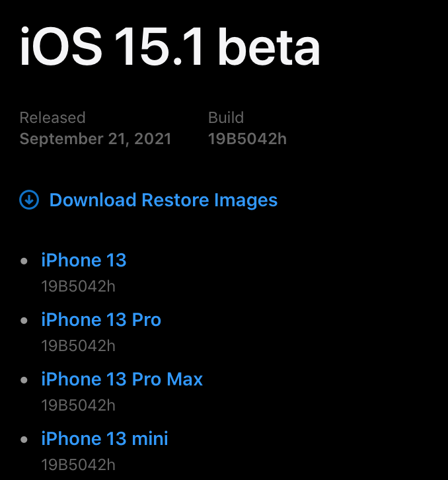This screenshot has height=480, width=448.
Task: Click the iPhone 13 Pro Max link
Action: coord(122,379)
